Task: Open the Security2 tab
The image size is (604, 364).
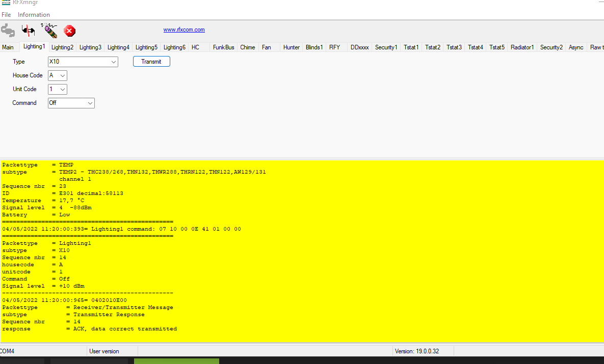Action: [551, 47]
